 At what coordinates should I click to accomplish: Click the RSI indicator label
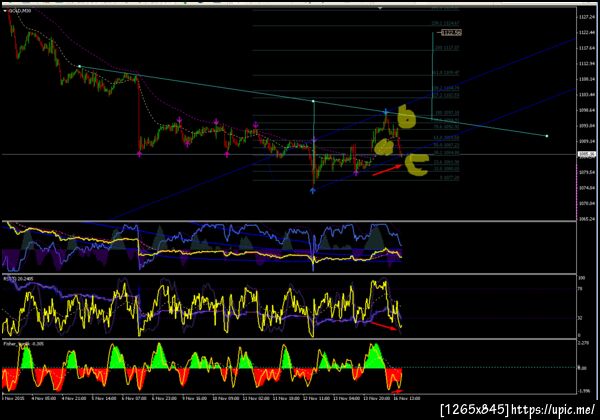[x=18, y=279]
